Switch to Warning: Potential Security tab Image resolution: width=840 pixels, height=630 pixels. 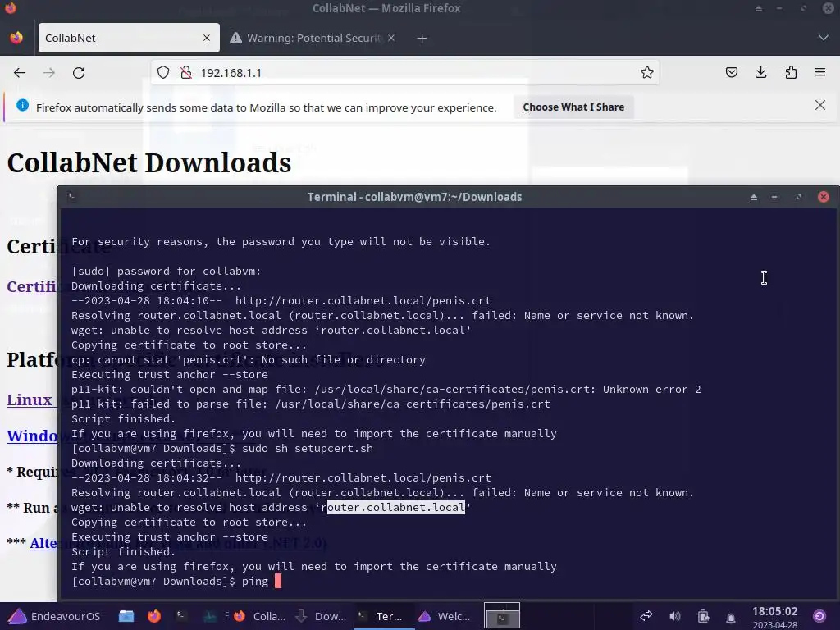click(x=313, y=38)
